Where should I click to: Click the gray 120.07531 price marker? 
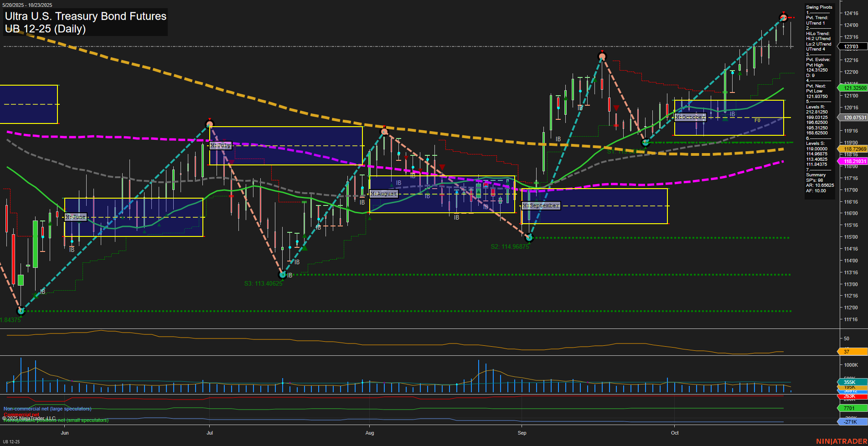pyautogui.click(x=852, y=118)
